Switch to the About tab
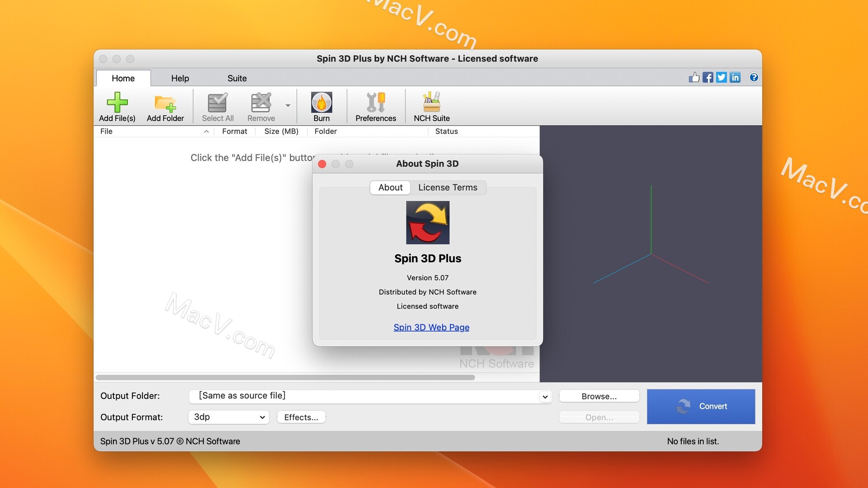The height and width of the screenshot is (488, 868). click(x=391, y=187)
